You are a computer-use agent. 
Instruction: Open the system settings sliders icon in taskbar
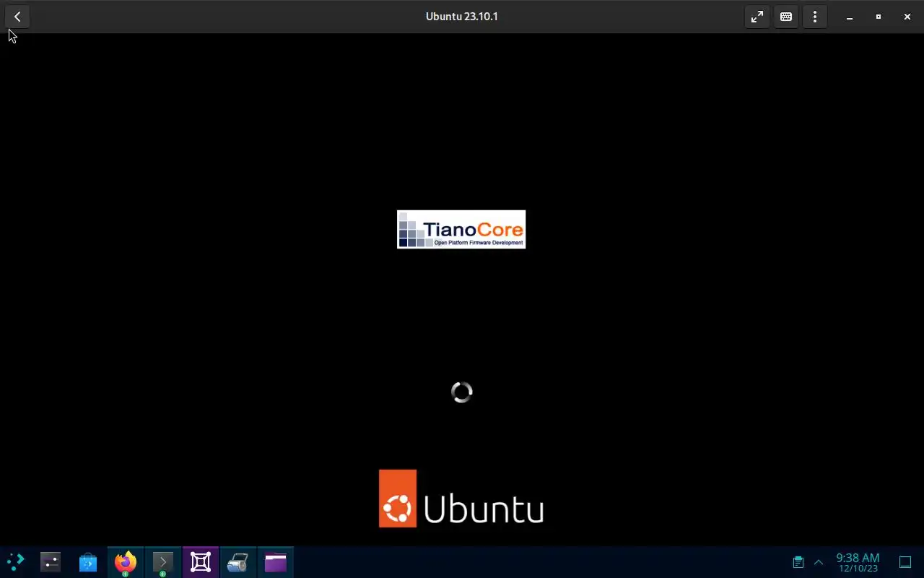[x=51, y=562]
